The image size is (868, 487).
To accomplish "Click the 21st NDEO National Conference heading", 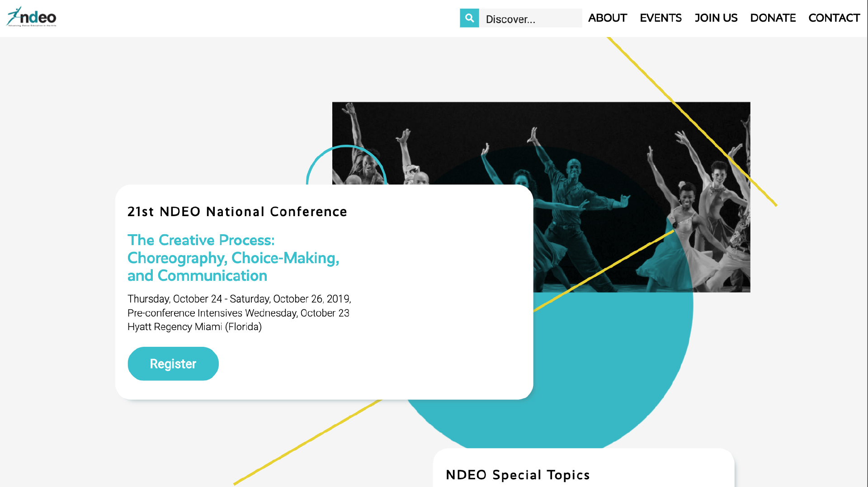I will pos(237,212).
